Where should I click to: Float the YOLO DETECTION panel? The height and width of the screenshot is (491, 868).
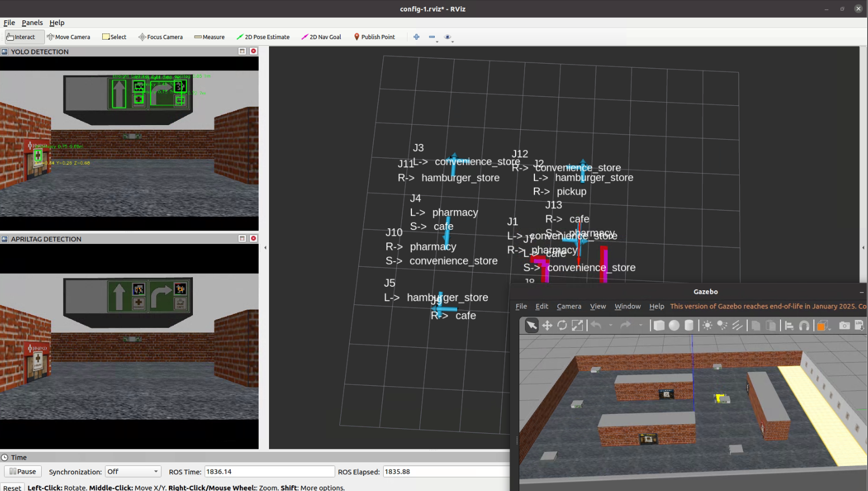242,51
